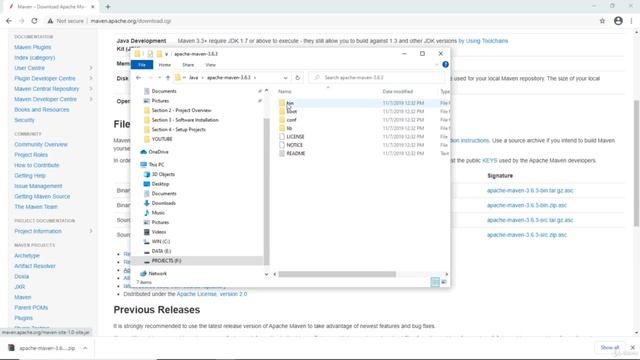Open WIN (C:) drive

[160, 242]
